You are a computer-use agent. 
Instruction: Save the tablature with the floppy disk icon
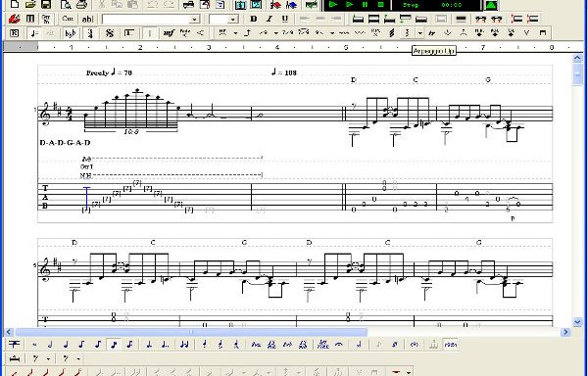[46, 5]
